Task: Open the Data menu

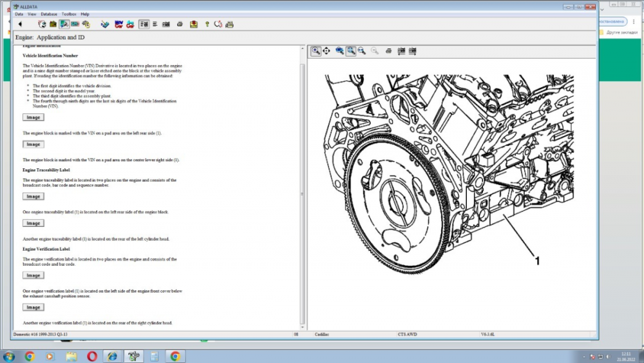Action: 19,14
